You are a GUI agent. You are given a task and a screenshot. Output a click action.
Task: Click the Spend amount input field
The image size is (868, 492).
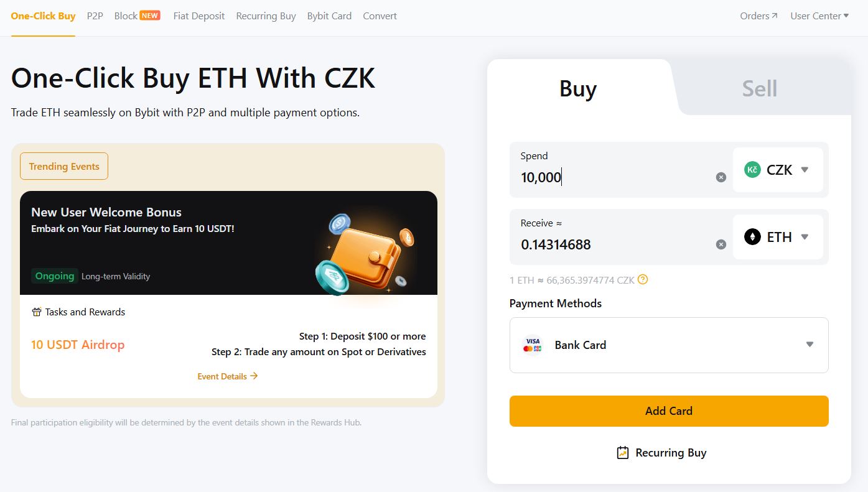tap(591, 177)
